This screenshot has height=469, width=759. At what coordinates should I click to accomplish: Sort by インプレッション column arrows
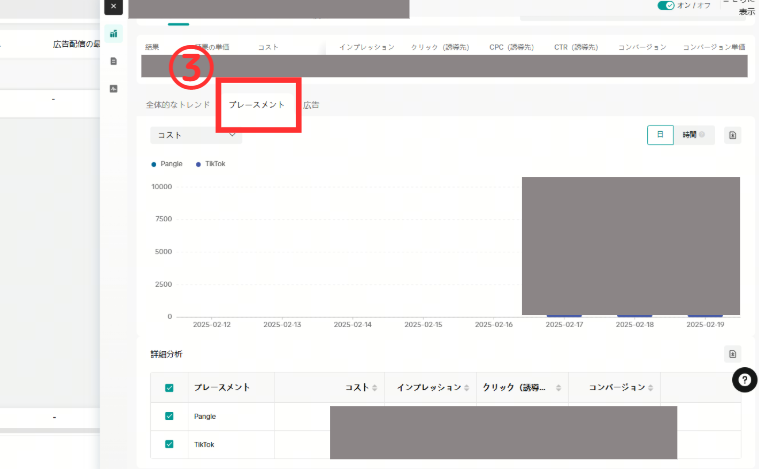(x=468, y=388)
